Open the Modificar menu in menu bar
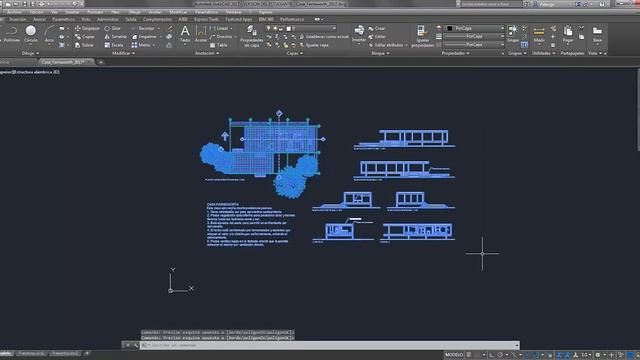Image resolution: width=640 pixels, height=360 pixels. click(x=178, y=12)
